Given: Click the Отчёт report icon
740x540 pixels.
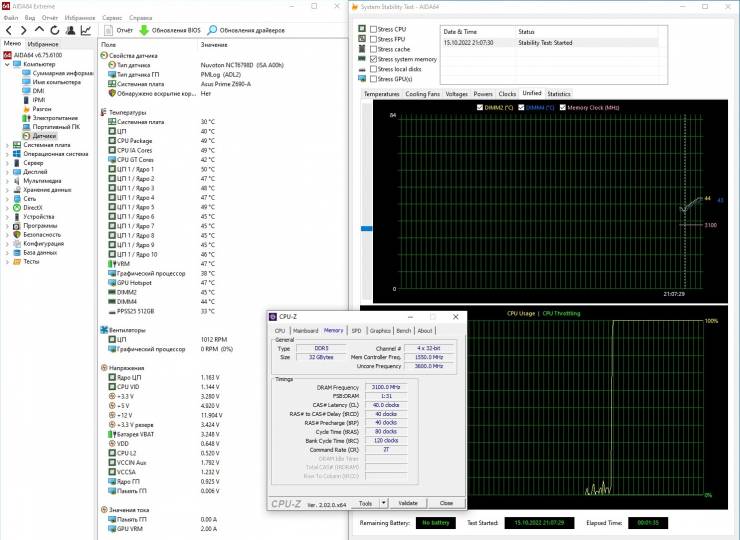Looking at the screenshot, I should coord(109,30).
